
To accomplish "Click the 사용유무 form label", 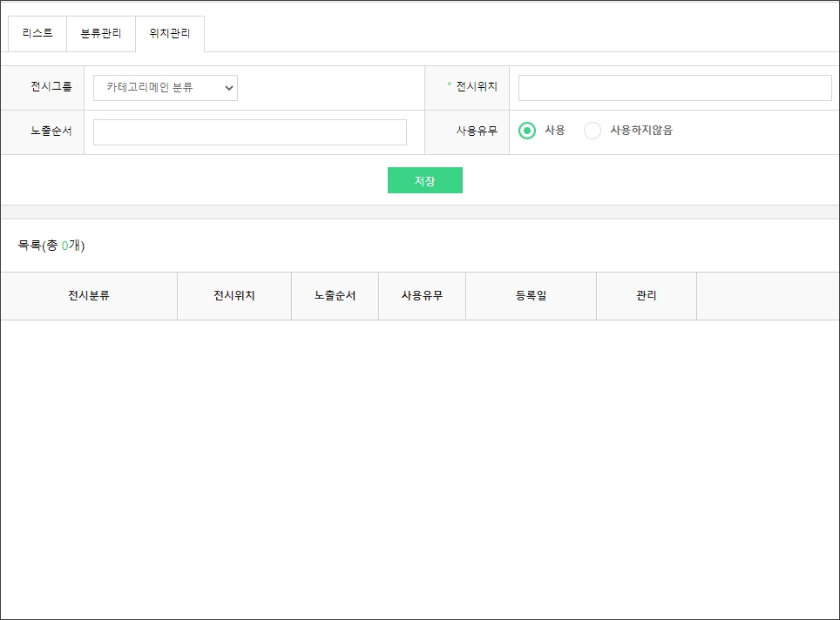I will [x=477, y=131].
